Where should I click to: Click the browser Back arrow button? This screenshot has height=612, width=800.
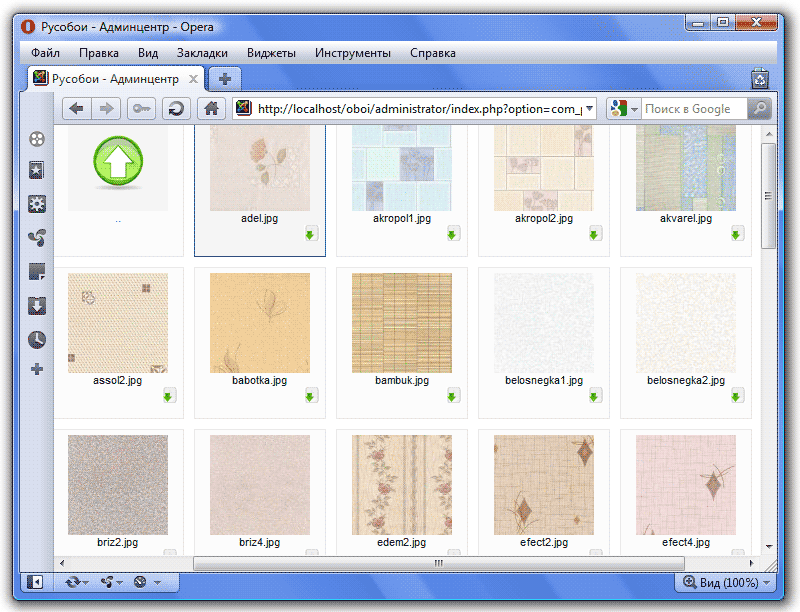76,109
